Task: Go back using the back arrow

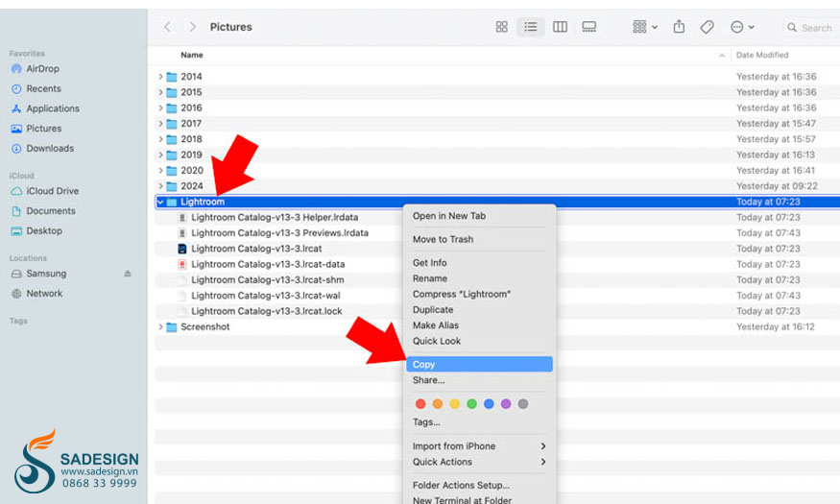Action: point(168,27)
